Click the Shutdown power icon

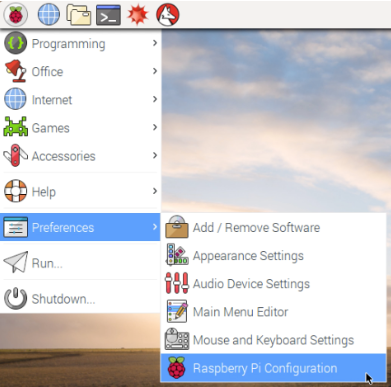[x=15, y=298]
